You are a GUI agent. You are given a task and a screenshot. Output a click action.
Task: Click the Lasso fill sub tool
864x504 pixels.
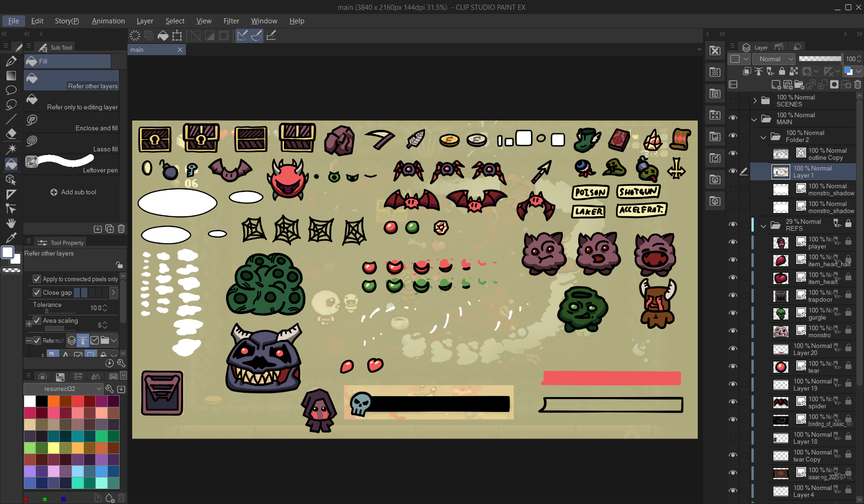pos(72,143)
